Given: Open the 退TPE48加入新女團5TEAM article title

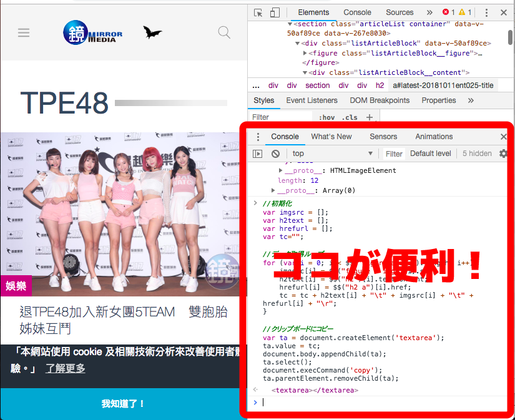Looking at the screenshot, I should 124,320.
